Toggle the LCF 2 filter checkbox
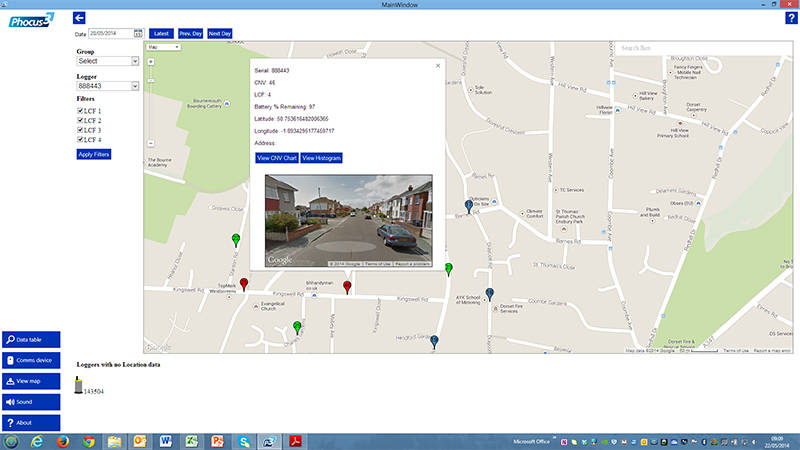The image size is (800, 450). coord(80,121)
